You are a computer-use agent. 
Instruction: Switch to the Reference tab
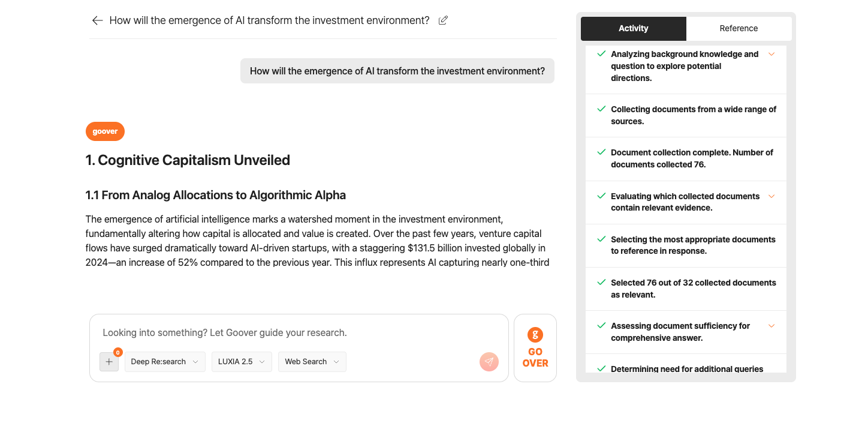click(x=739, y=28)
